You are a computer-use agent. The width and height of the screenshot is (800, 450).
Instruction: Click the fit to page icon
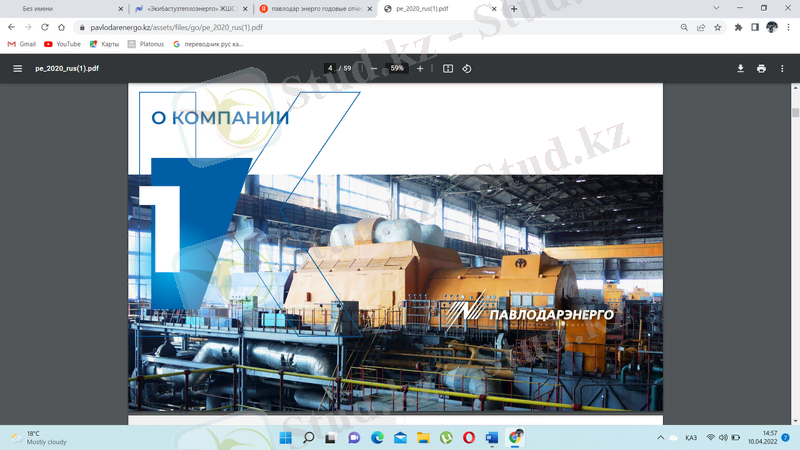tap(447, 68)
